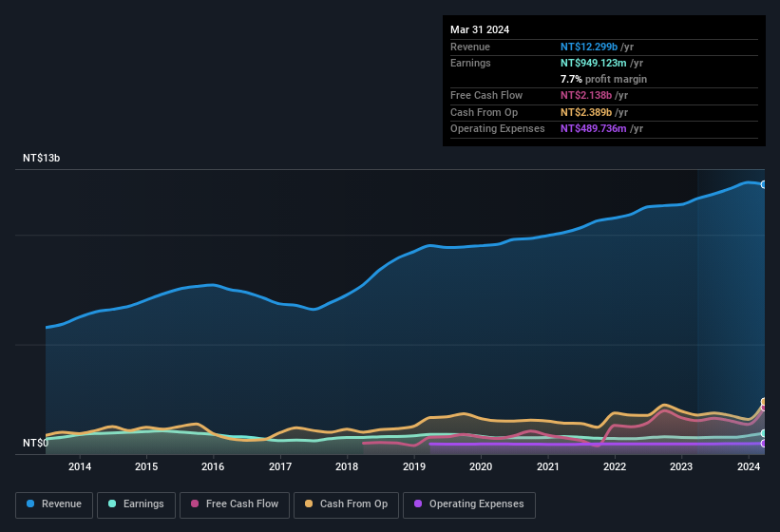Click the 2024 x-axis label
The image size is (780, 532).
point(748,466)
